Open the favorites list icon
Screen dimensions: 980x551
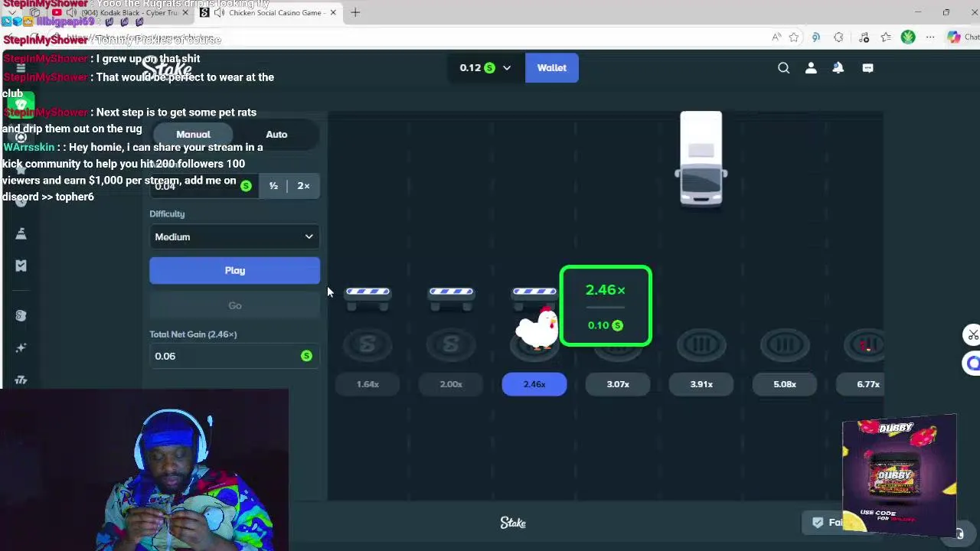[x=886, y=37]
